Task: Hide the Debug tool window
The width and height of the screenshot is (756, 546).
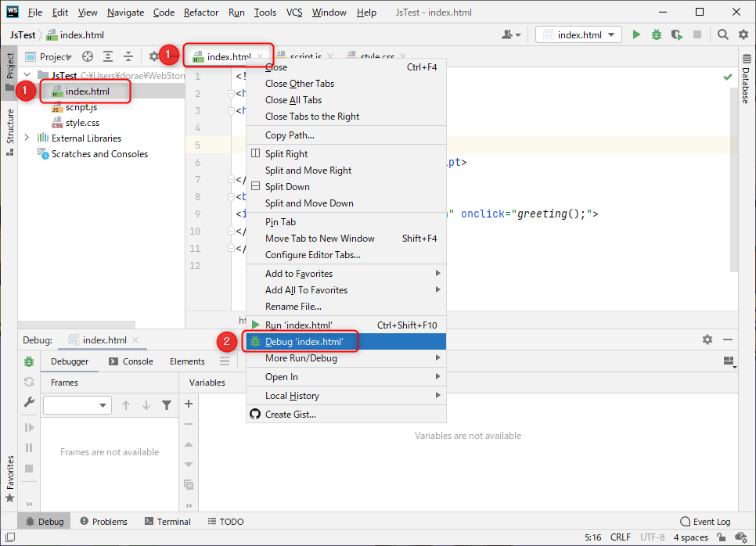Action: coord(728,339)
